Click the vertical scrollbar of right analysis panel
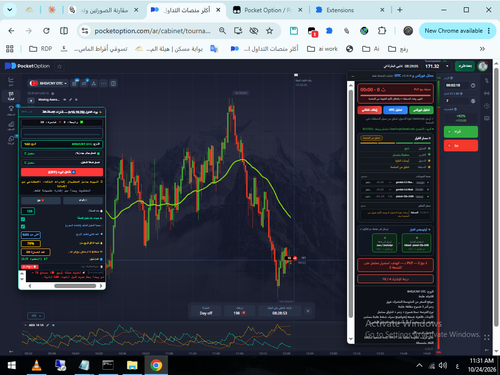The width and height of the screenshot is (500, 375). tap(350, 203)
